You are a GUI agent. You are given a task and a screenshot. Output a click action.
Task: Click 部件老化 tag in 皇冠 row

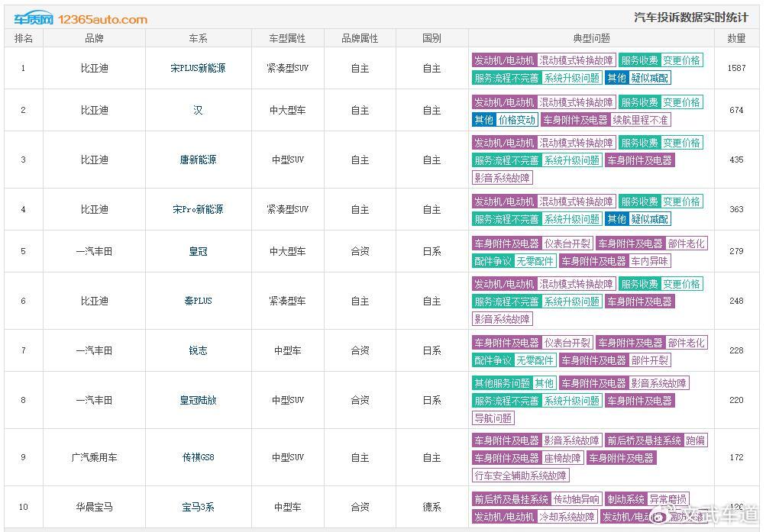pyautogui.click(x=687, y=243)
